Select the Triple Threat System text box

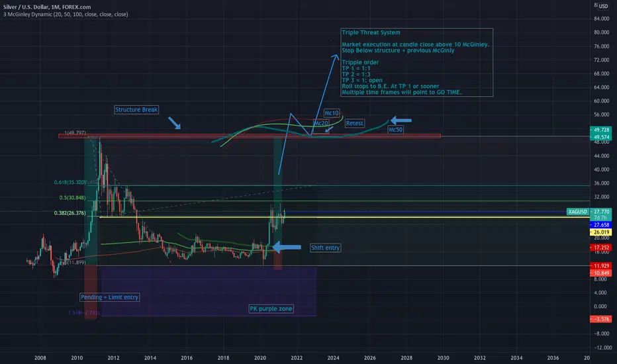pyautogui.click(x=416, y=62)
